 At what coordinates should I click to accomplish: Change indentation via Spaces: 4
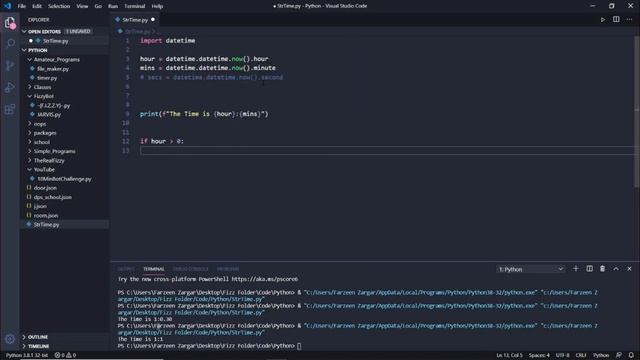tap(539, 355)
